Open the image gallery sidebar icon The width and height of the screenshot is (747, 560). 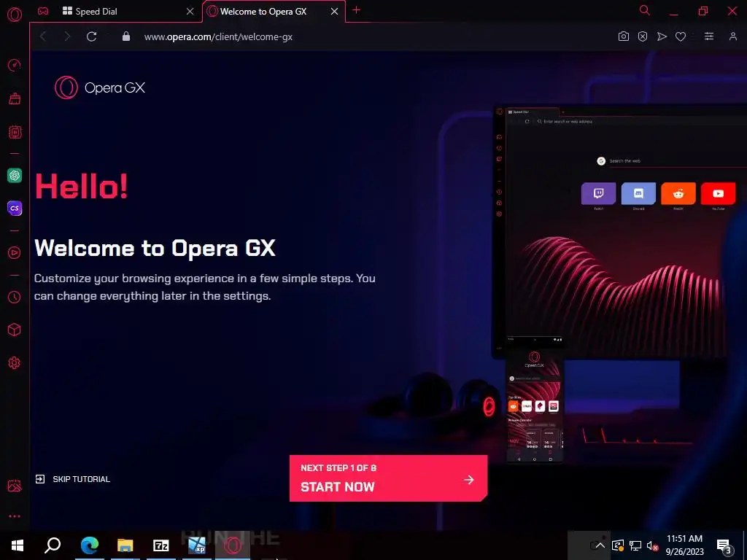(x=15, y=486)
